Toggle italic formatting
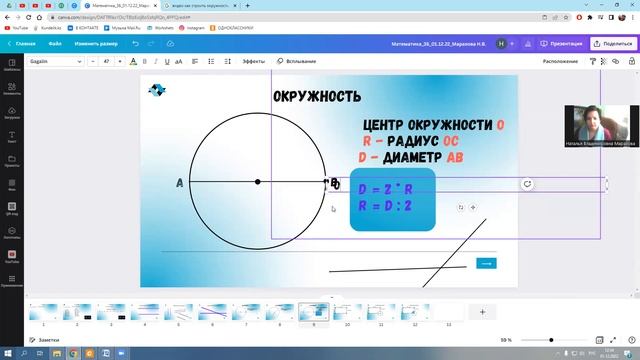 coord(156,61)
